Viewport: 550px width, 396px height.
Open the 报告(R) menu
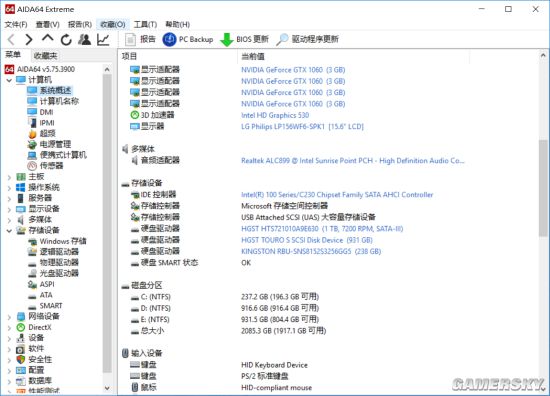point(80,24)
